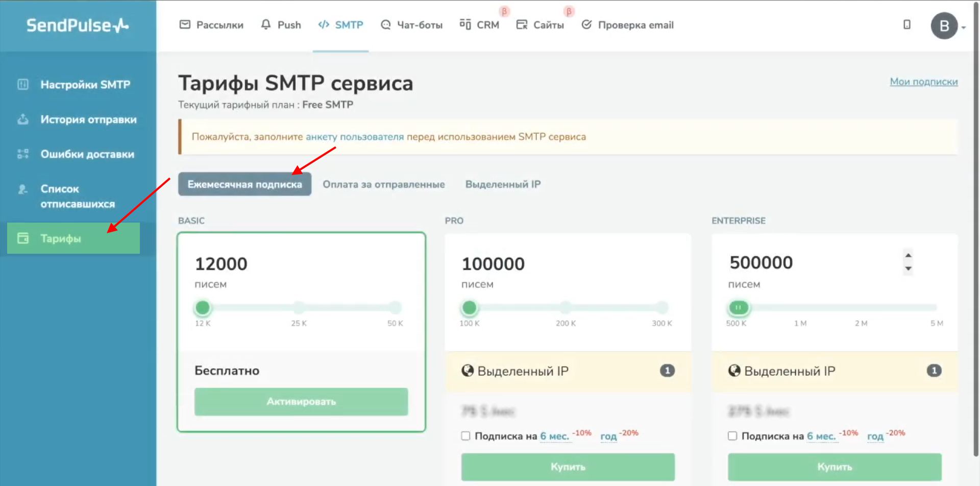Decrease ENTERPRISE email count with down arrow
Viewport: 980px width, 486px height.
pos(908,269)
